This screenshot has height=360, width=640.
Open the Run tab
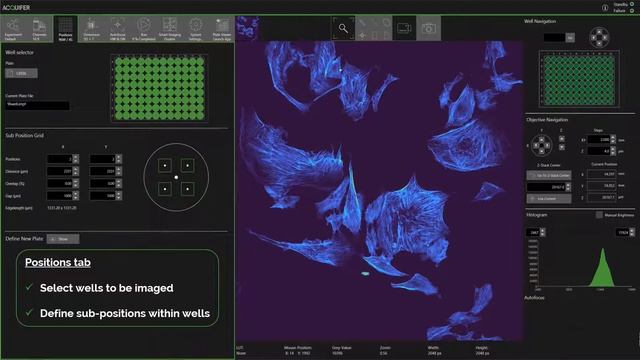coord(144,29)
